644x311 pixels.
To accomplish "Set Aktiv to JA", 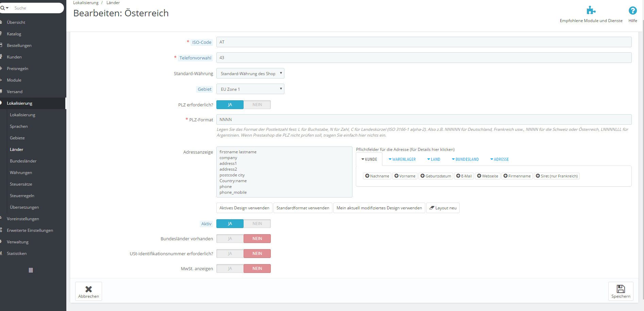I will 230,224.
